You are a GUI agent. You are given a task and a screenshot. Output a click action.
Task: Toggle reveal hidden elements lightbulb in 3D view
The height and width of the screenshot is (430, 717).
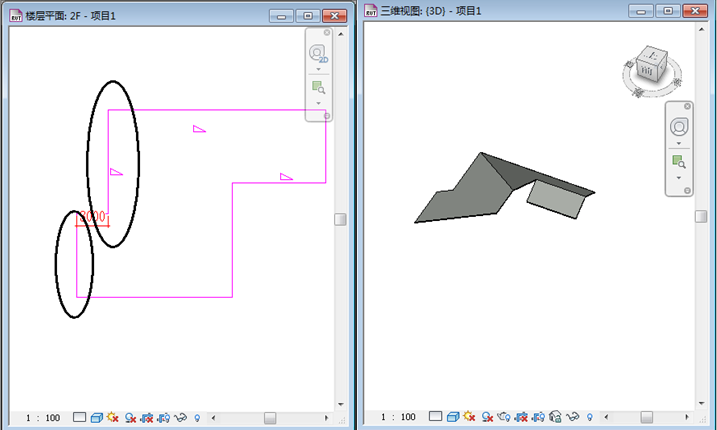pos(589,417)
